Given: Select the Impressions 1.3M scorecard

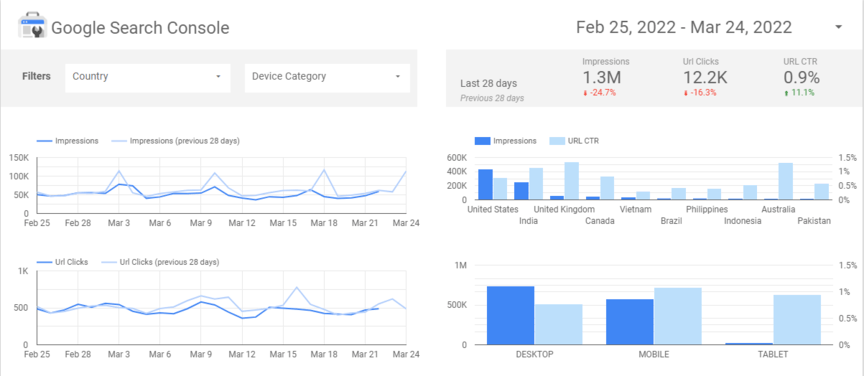Looking at the screenshot, I should point(606,77).
